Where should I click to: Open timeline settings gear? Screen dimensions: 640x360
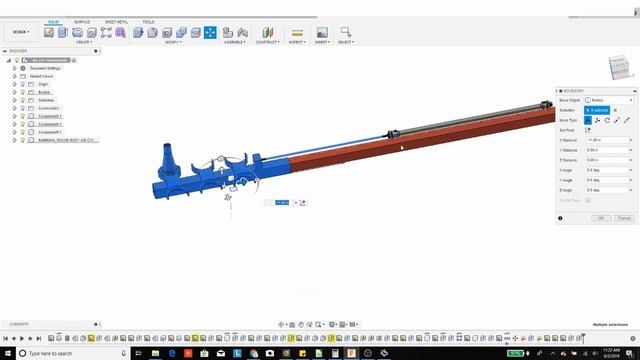633,338
